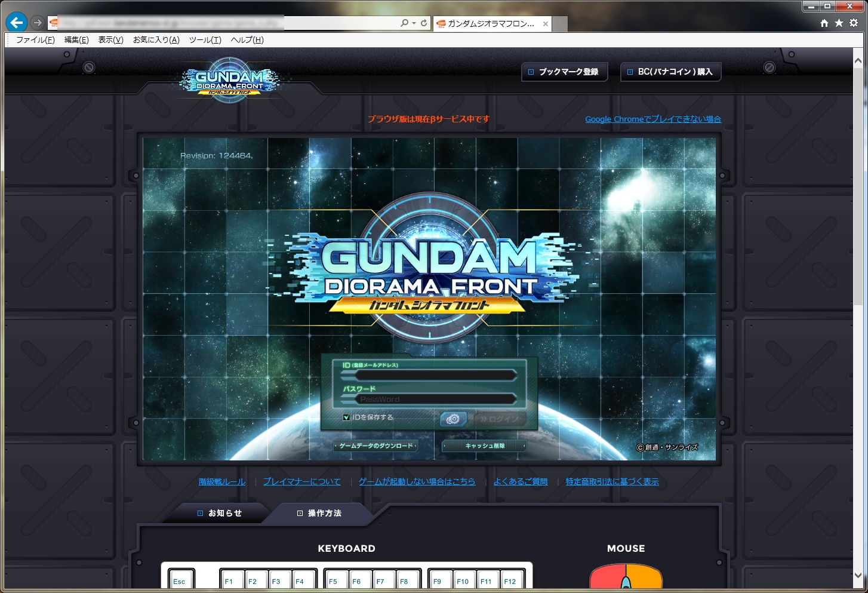This screenshot has width=868, height=593.
Task: Switch to the 操作方法 tab
Action: [x=319, y=513]
